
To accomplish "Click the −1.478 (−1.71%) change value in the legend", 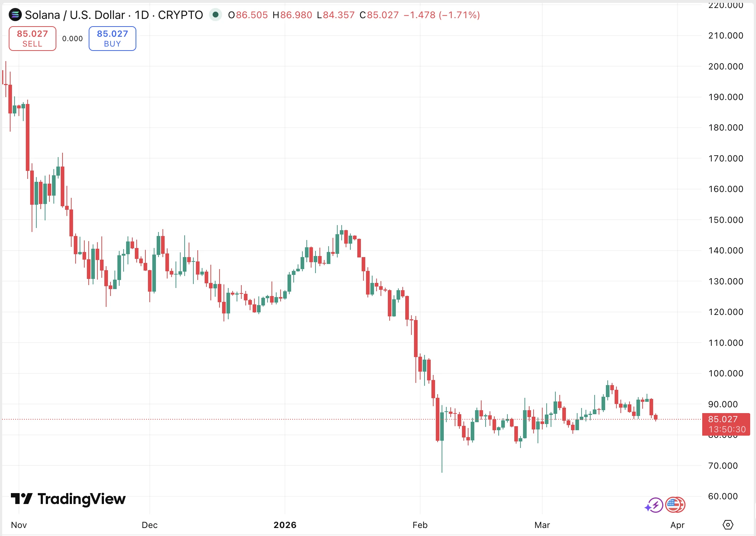I will [442, 15].
